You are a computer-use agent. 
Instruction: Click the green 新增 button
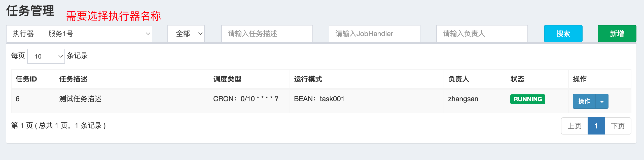pos(617,34)
